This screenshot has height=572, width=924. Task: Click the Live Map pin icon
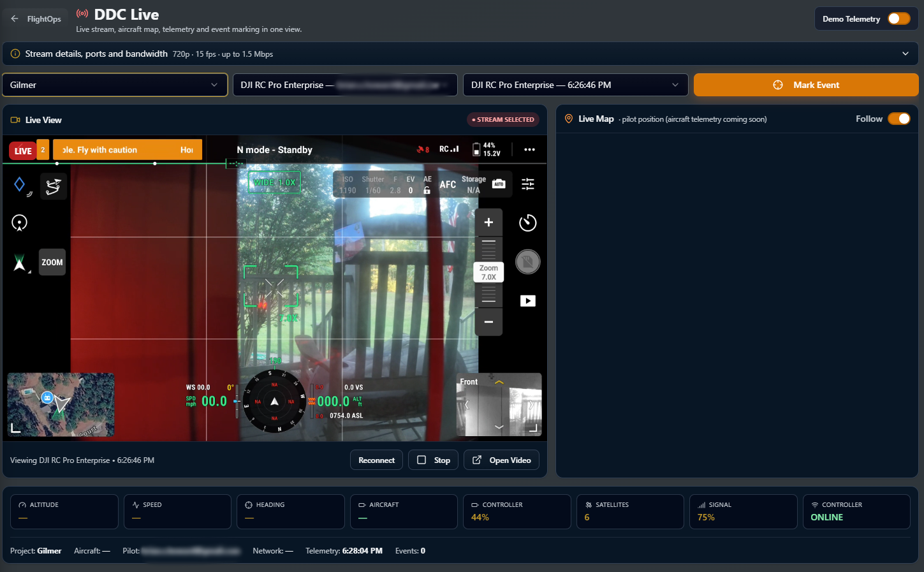[569, 119]
